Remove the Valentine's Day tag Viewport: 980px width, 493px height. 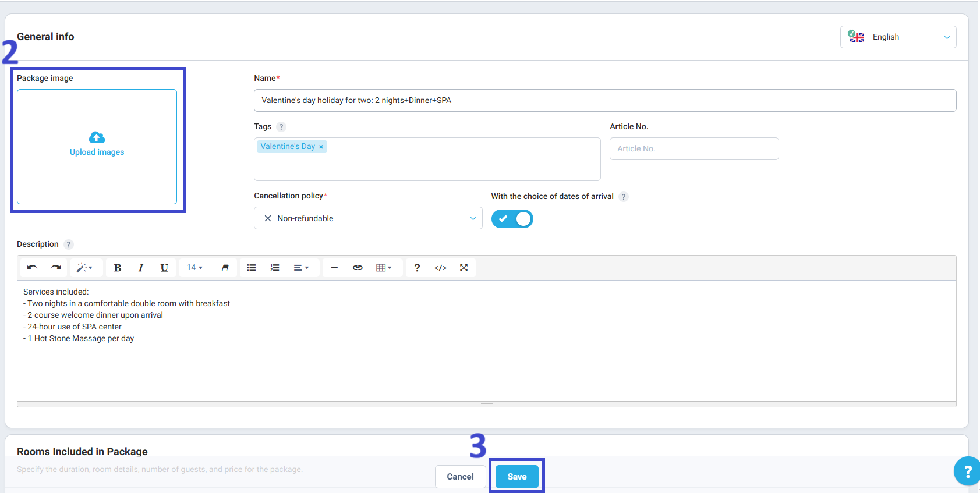tap(321, 147)
